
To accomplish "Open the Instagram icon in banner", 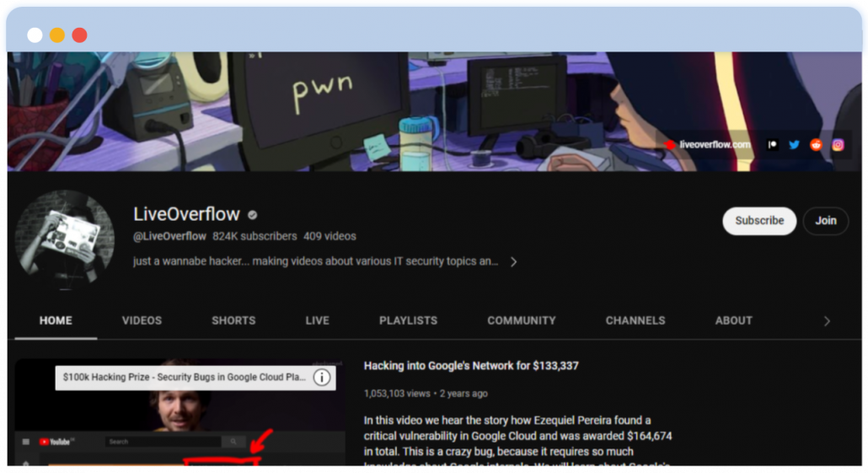I will click(x=838, y=145).
